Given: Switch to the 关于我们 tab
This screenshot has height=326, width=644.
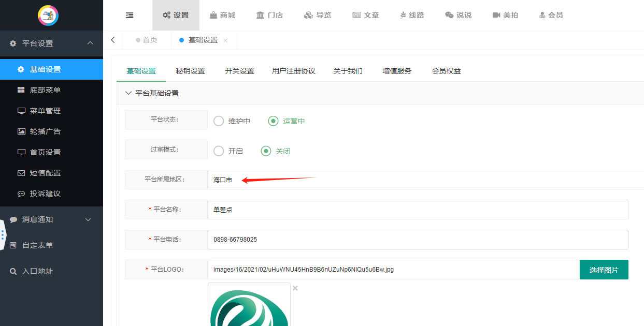Looking at the screenshot, I should pyautogui.click(x=348, y=71).
